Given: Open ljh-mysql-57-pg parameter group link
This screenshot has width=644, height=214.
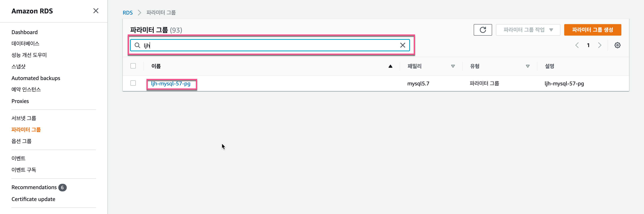Looking at the screenshot, I should click(x=171, y=84).
